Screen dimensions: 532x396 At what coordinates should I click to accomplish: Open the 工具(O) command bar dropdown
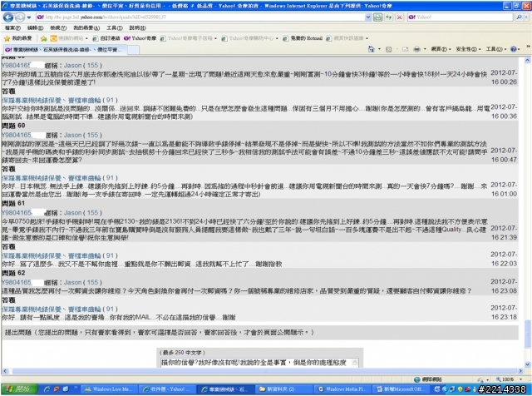coord(496,49)
